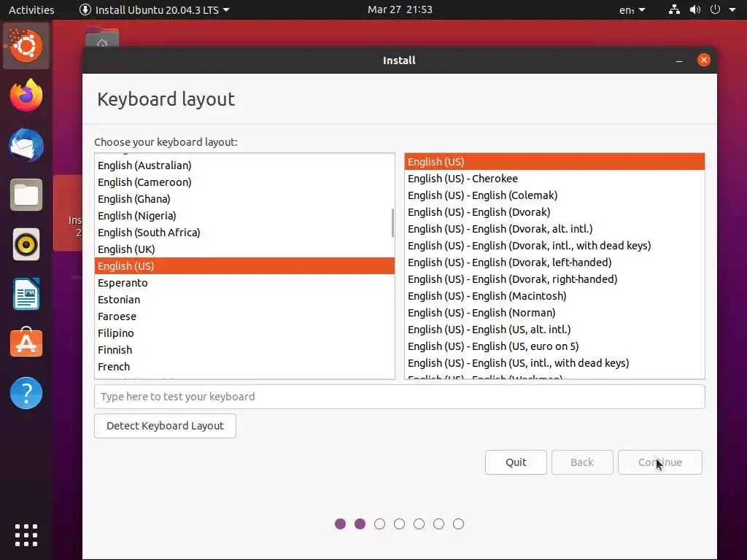
Task: Launch Rhythmbox music player
Action: coord(26,244)
